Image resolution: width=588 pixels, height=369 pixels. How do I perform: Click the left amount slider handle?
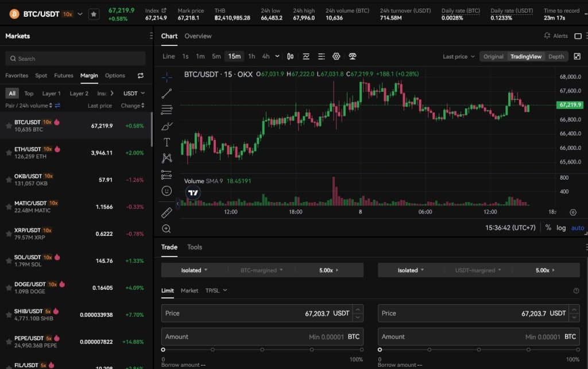tap(163, 349)
